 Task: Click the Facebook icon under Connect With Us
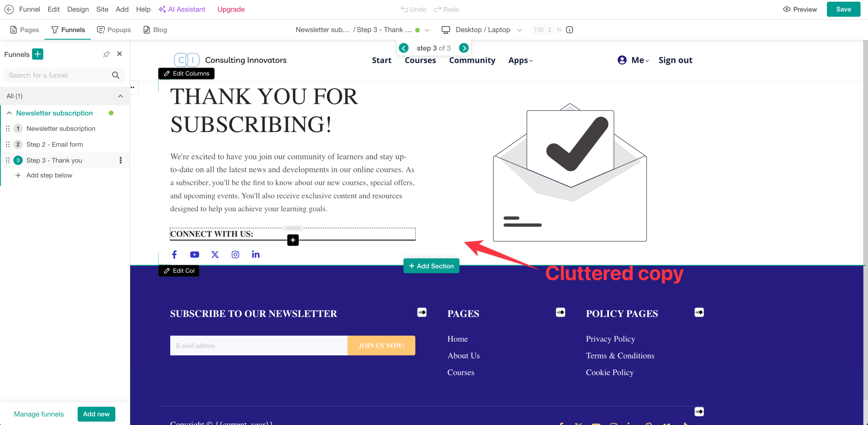click(x=174, y=254)
